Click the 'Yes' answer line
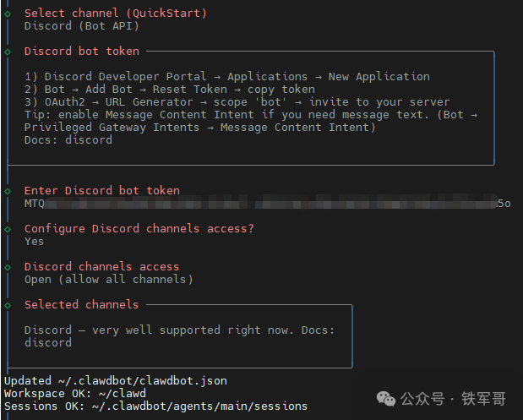This screenshot has width=523, height=420. pyautogui.click(x=34, y=242)
